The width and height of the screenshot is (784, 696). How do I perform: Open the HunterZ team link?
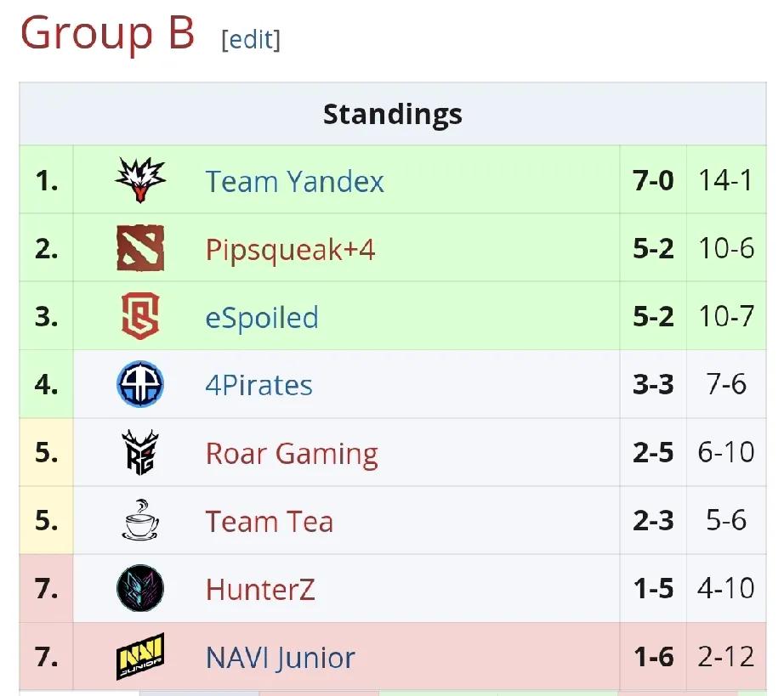tap(260, 590)
